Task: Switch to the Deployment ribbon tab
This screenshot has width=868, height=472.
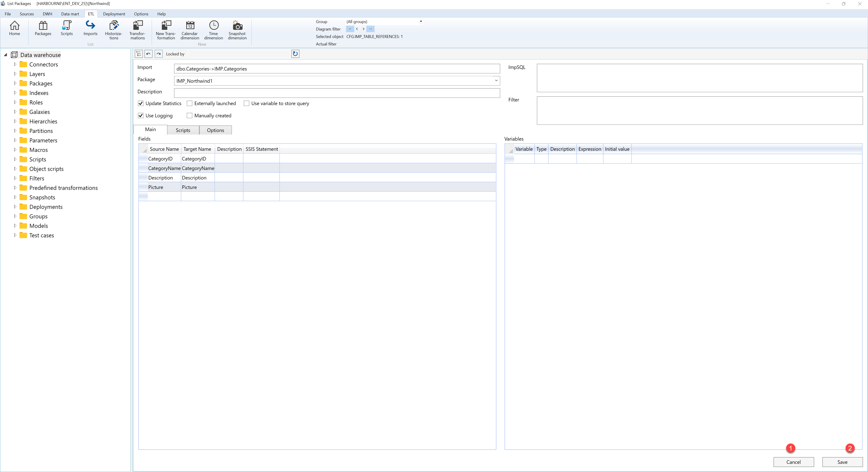Action: click(114, 14)
